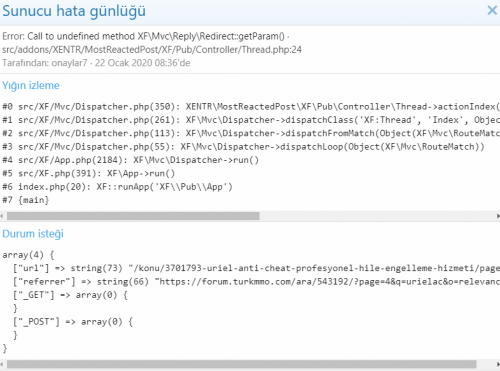The image size is (500, 371).
Task: Click the ["_GET"] => array(0) line
Action: (70, 295)
